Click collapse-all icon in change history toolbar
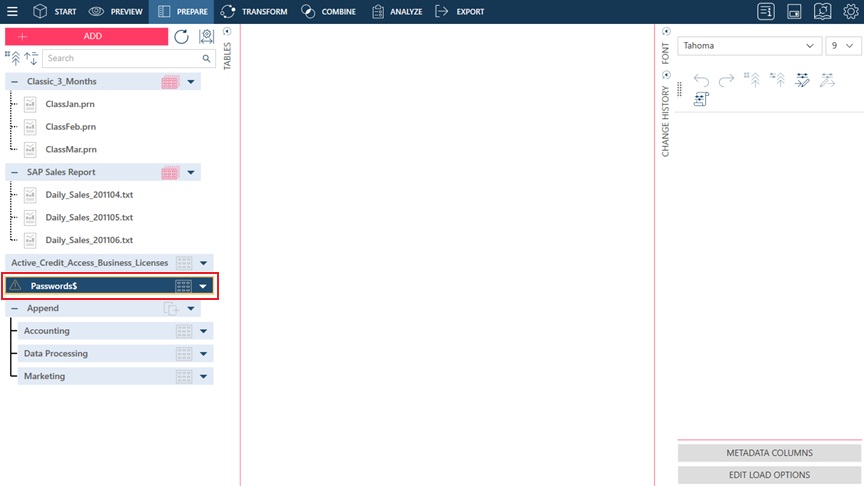This screenshot has height=486, width=864. pos(752,80)
